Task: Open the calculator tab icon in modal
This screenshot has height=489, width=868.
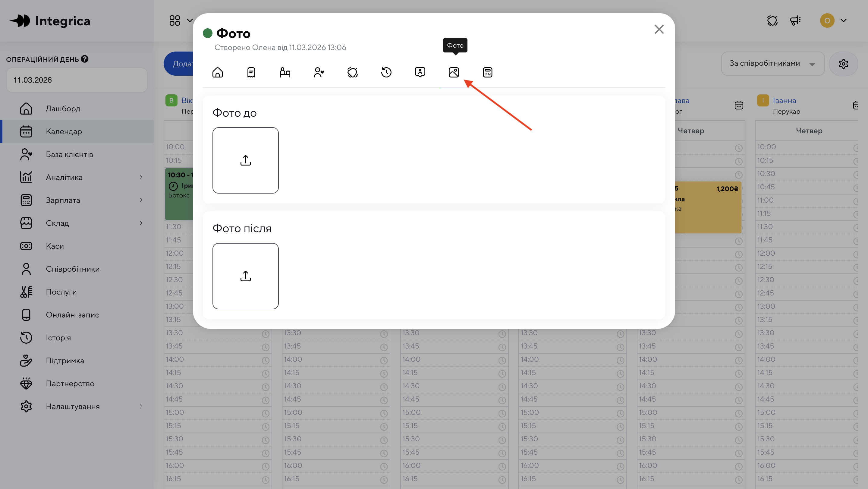Action: (x=487, y=72)
